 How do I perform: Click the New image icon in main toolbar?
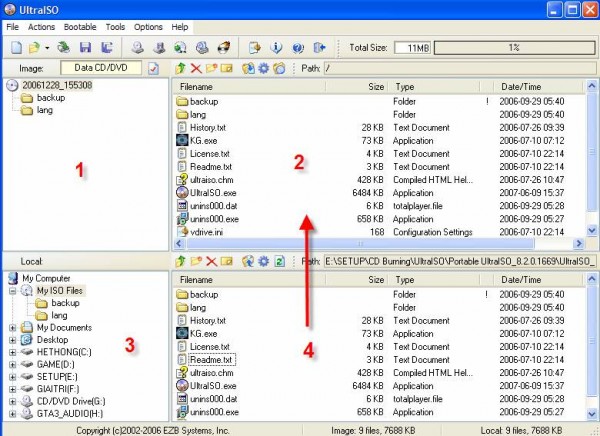16,47
